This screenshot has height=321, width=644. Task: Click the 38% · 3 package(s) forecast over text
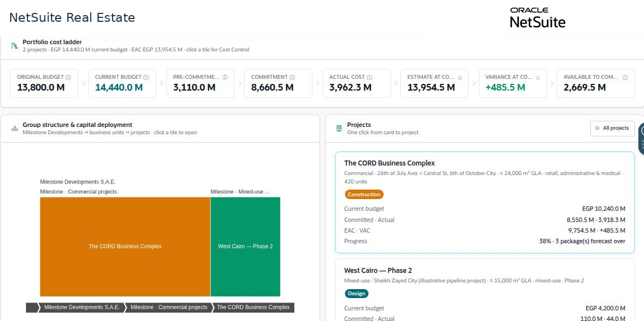[x=582, y=241]
